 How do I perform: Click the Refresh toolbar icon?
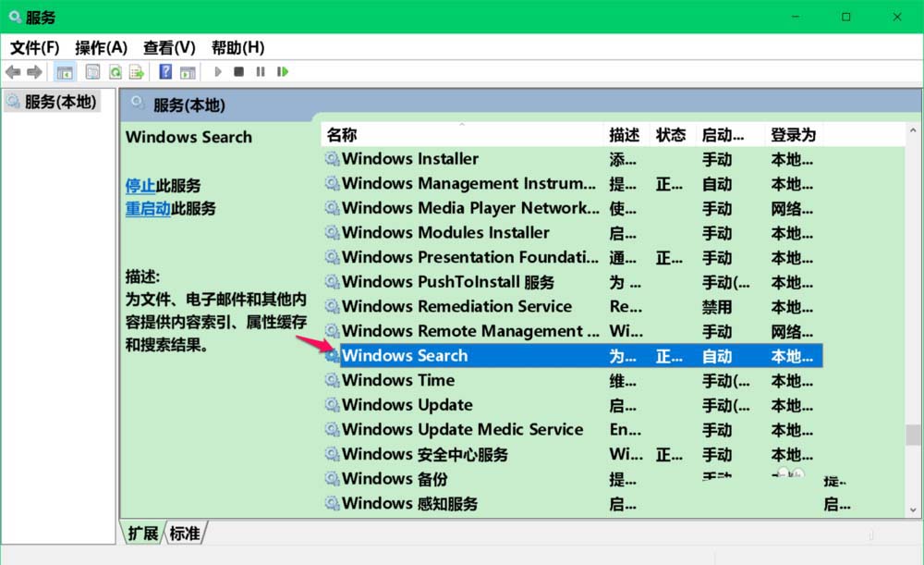[x=115, y=72]
